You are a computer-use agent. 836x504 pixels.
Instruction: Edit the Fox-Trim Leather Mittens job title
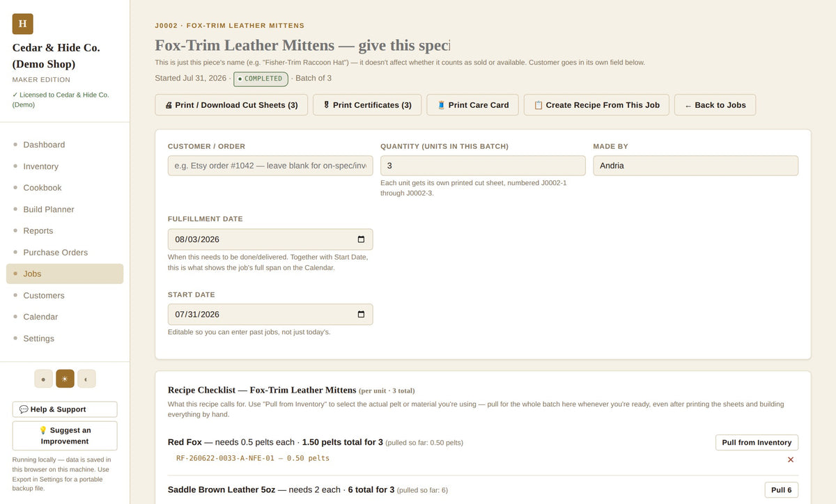point(302,45)
